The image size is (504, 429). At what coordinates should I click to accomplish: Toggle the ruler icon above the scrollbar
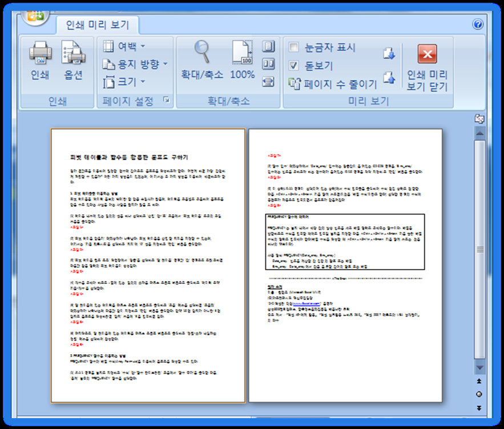tap(479, 119)
